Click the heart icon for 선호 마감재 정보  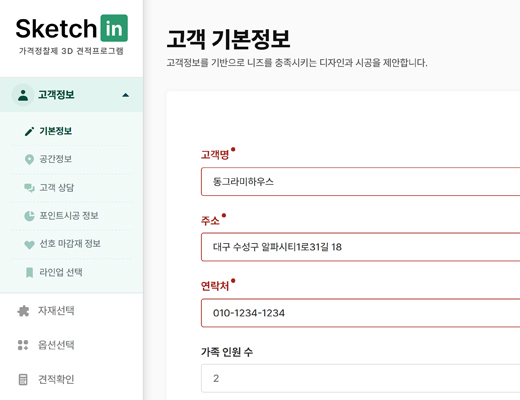click(29, 245)
